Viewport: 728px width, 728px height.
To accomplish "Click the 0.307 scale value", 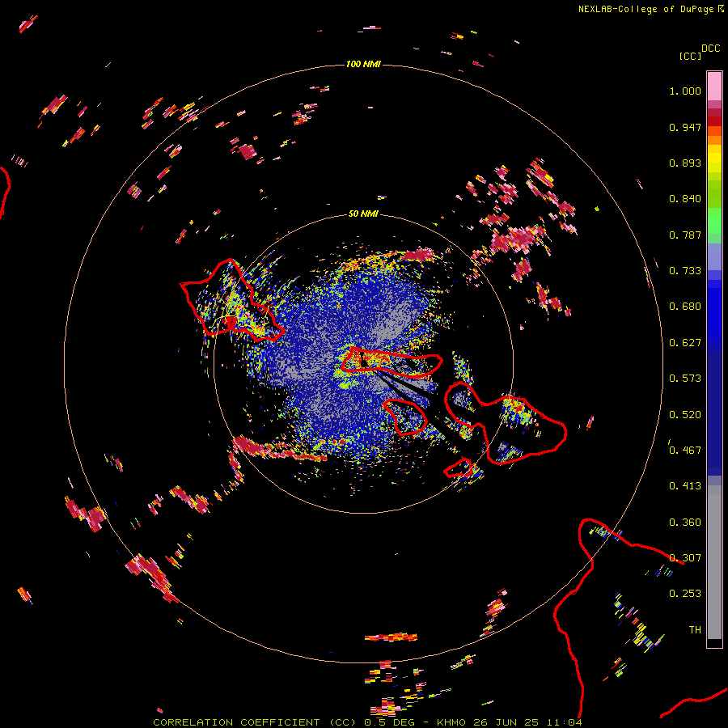I will [685, 558].
